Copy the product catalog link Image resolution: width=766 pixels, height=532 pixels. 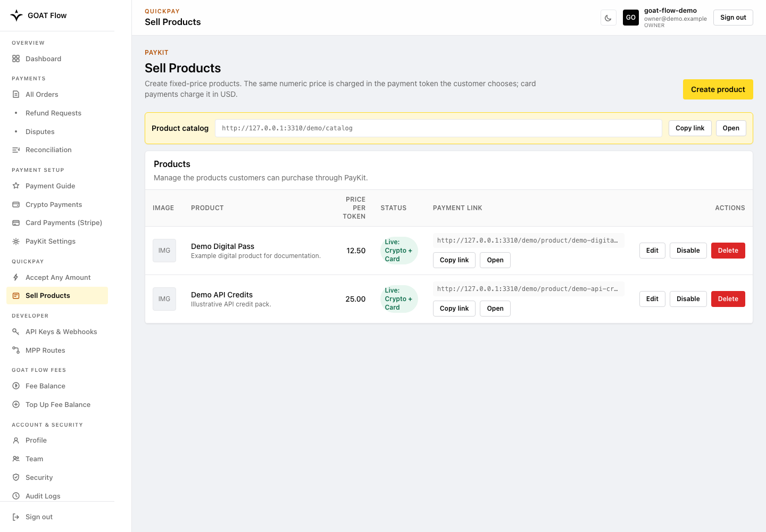click(690, 128)
